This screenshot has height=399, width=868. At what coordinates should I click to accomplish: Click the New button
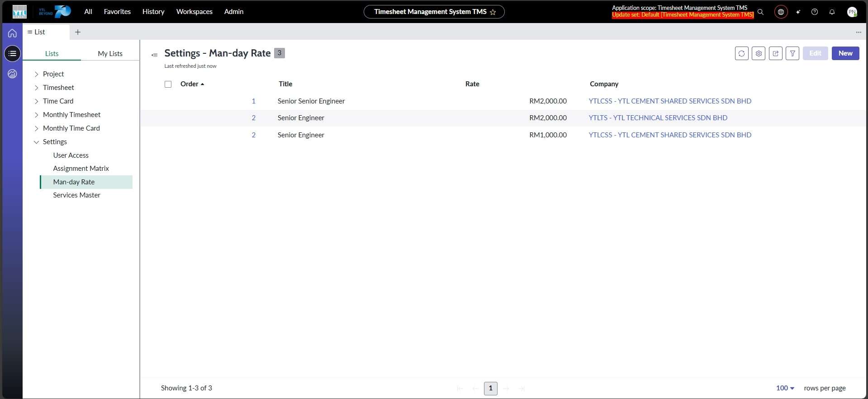tap(845, 53)
